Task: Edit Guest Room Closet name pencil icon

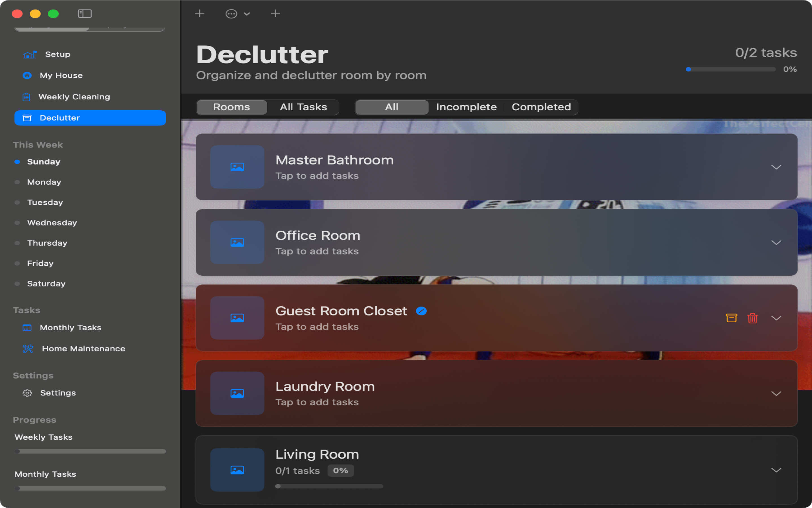Action: (422, 311)
